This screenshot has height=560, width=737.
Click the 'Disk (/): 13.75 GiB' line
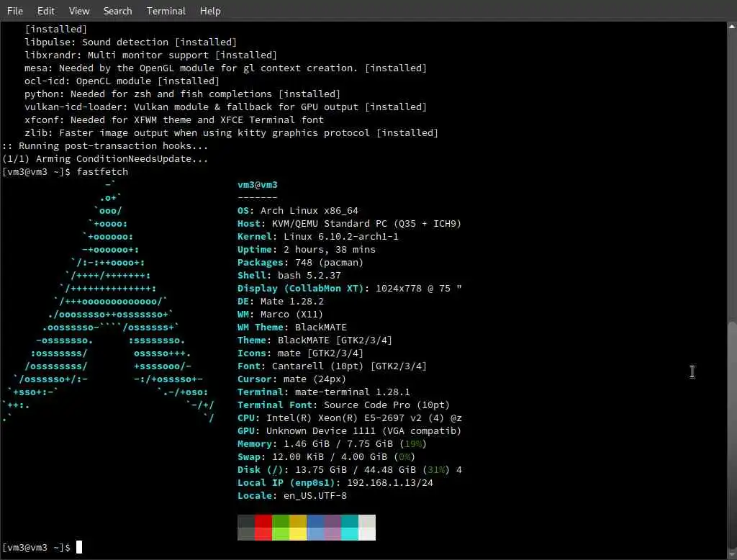350,470
